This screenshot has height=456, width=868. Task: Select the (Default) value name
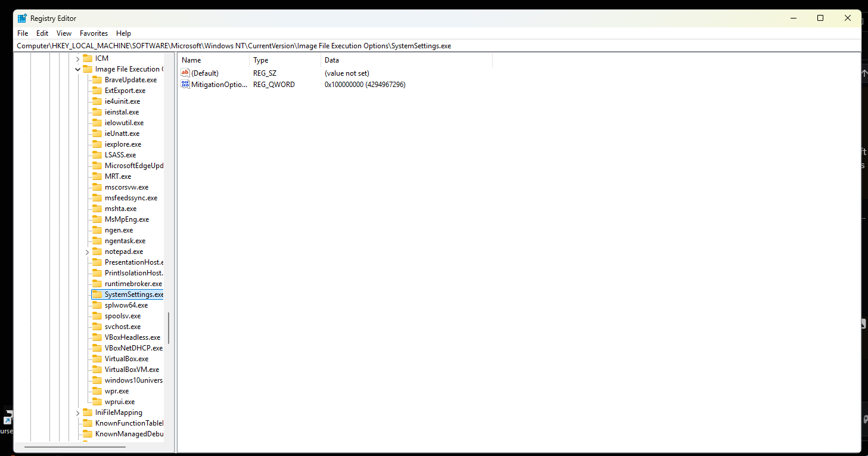click(205, 73)
